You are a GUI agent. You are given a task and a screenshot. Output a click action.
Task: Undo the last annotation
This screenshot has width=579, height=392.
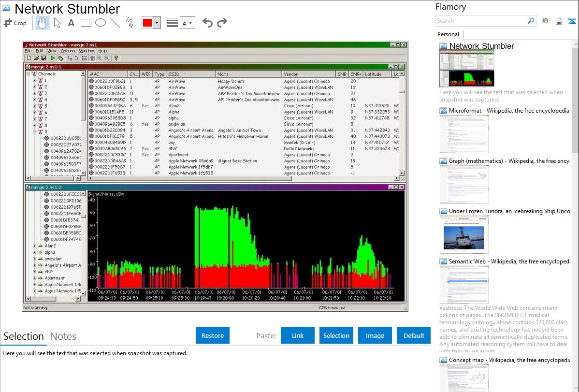(x=207, y=23)
